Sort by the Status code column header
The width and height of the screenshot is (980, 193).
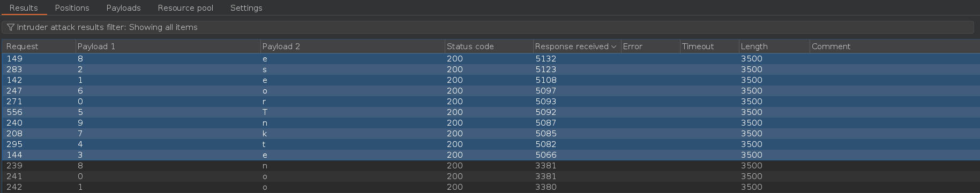point(489,47)
